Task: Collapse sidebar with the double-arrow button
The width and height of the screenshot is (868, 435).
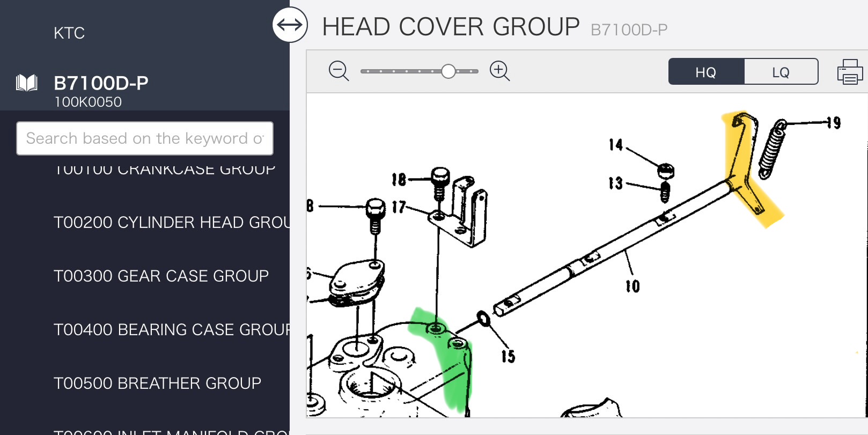Action: 290,25
